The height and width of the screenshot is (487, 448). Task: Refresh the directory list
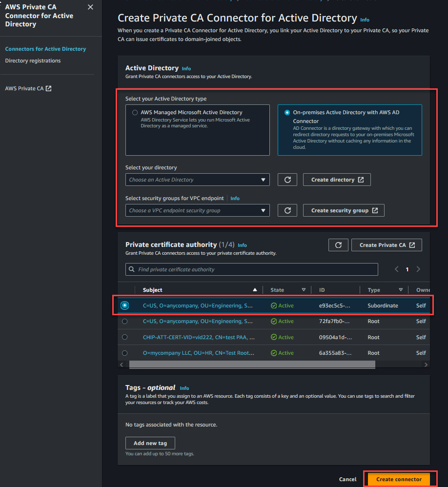[287, 180]
